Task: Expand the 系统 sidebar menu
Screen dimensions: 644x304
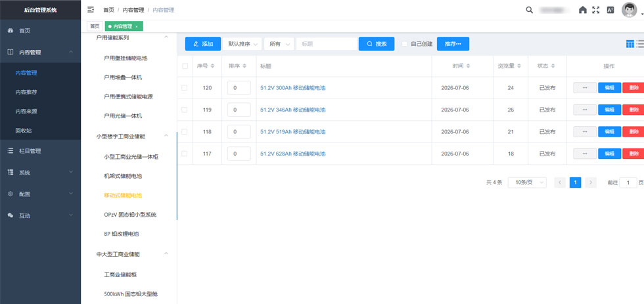Action: click(71, 172)
